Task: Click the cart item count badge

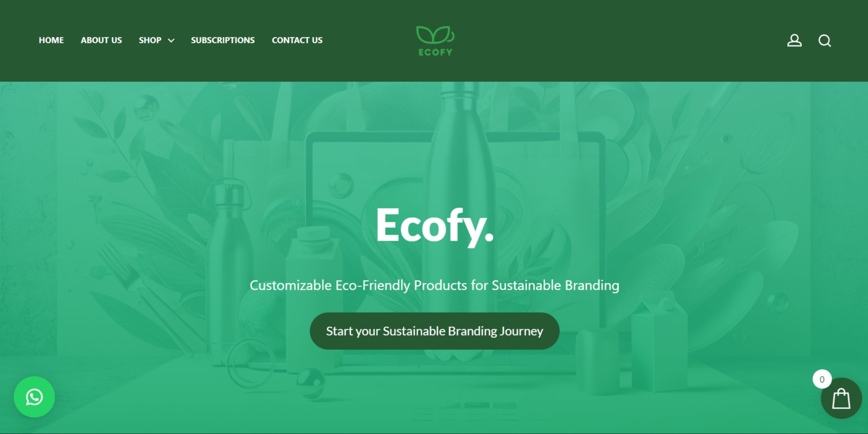Action: 822,379
